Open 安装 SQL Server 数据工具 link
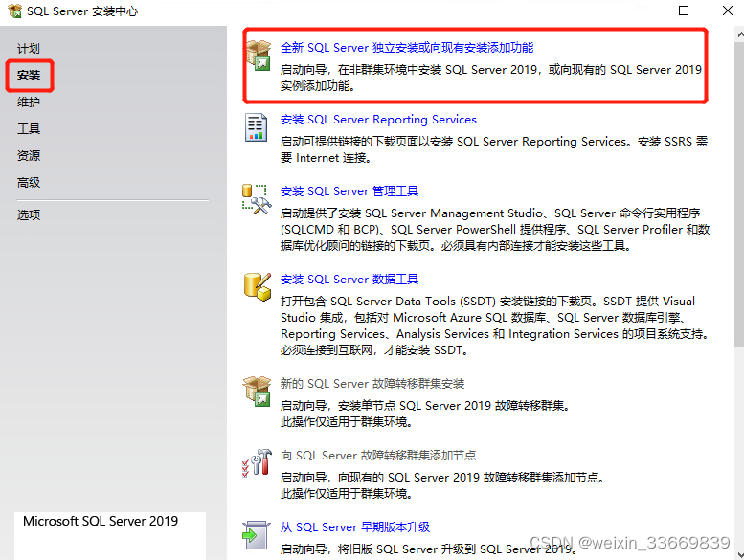The width and height of the screenshot is (744, 560). coord(349,280)
